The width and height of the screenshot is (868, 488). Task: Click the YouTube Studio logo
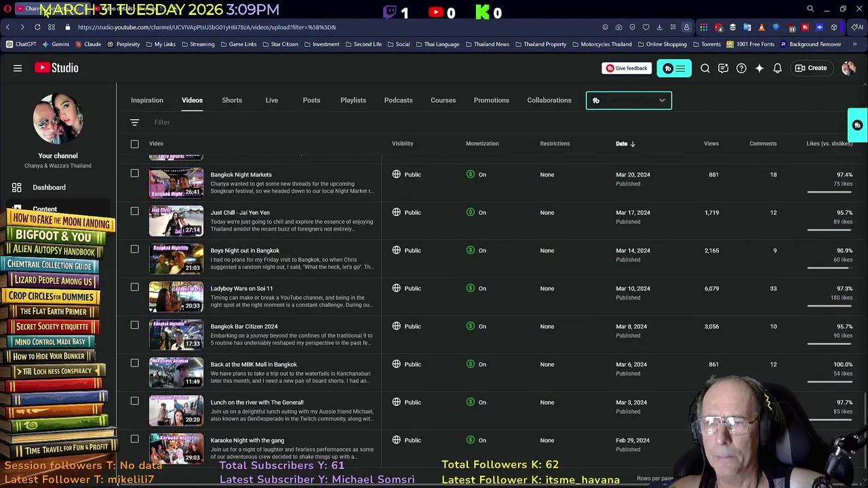pyautogui.click(x=56, y=68)
